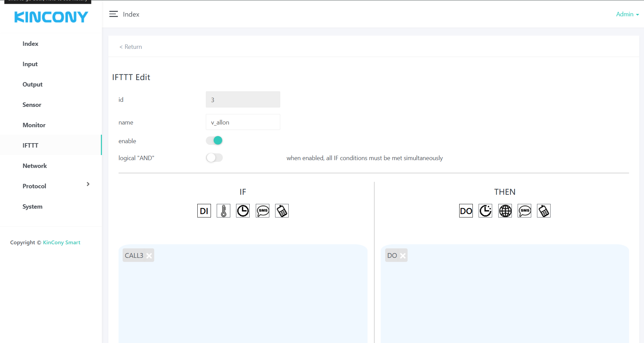Go to the Monitor page
This screenshot has width=644, height=343.
tap(34, 125)
